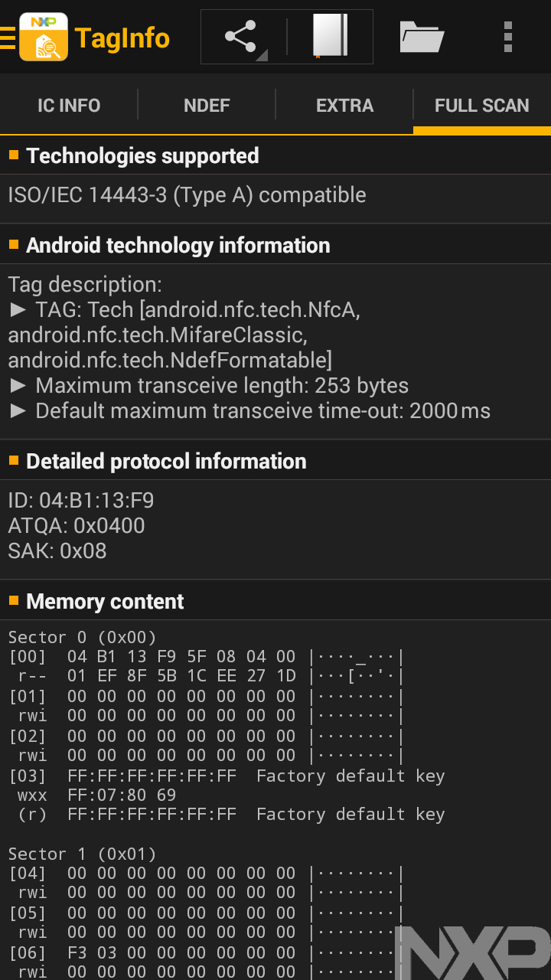Open the book report icon
The height and width of the screenshot is (980, 551).
pyautogui.click(x=330, y=37)
